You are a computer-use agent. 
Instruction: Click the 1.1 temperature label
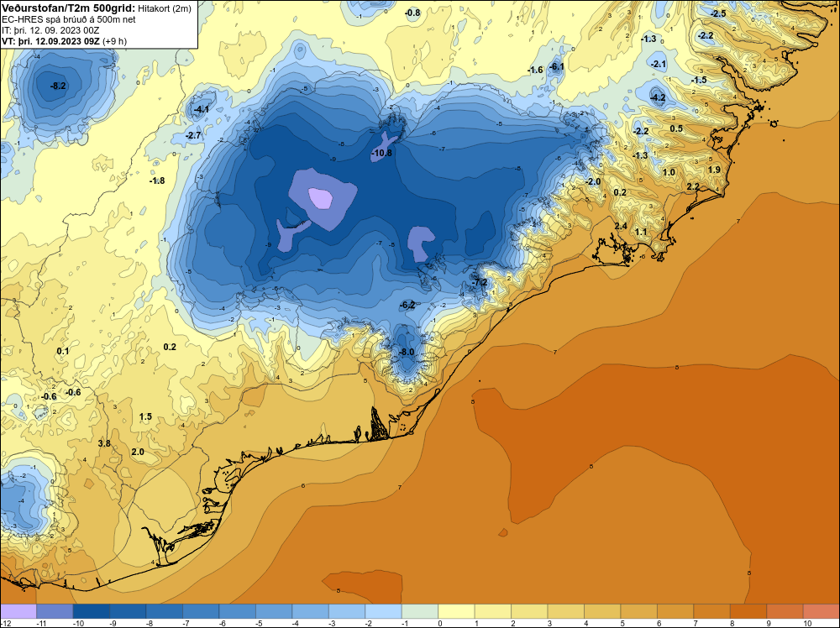(641, 232)
